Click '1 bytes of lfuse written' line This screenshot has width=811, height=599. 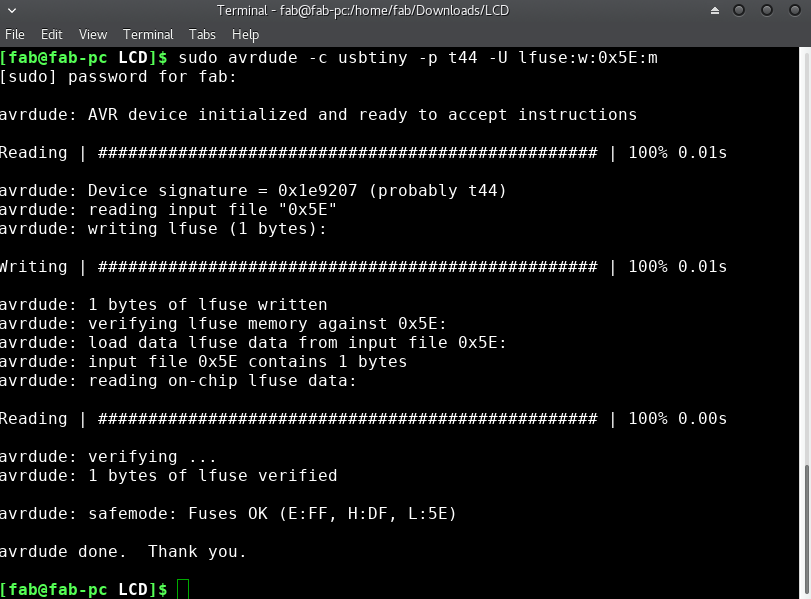(163, 305)
